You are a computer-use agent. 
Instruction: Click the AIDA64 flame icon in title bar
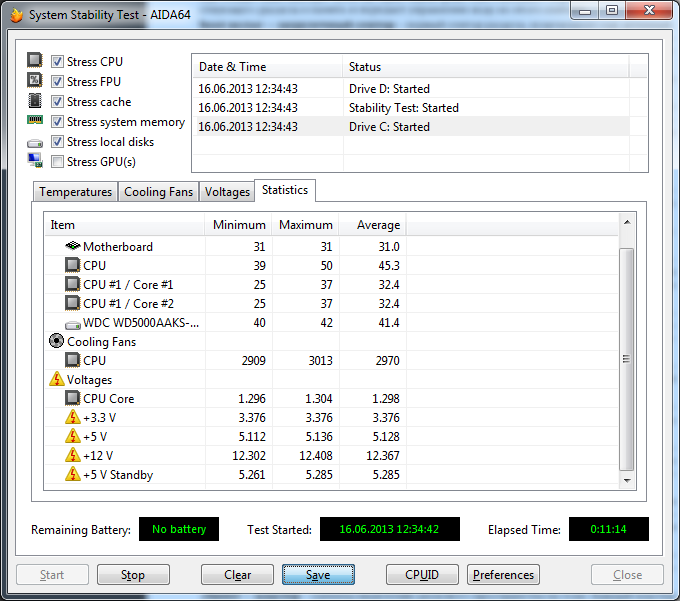click(x=16, y=16)
